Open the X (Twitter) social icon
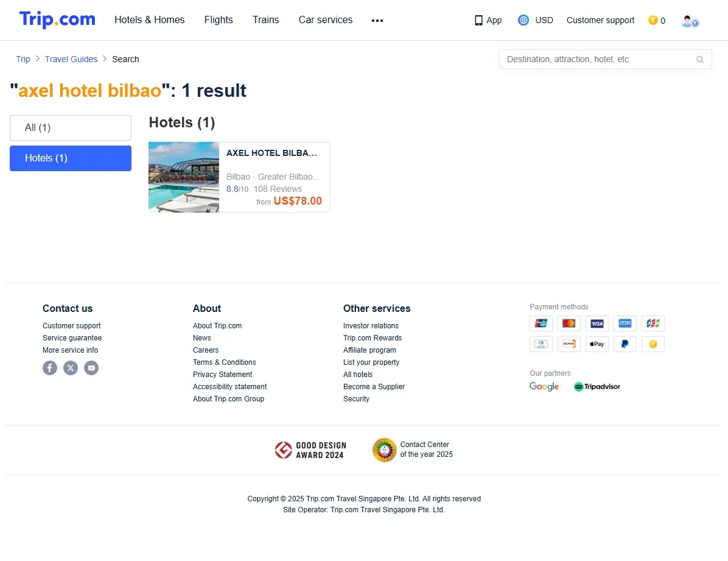The width and height of the screenshot is (728, 561). 71,368
